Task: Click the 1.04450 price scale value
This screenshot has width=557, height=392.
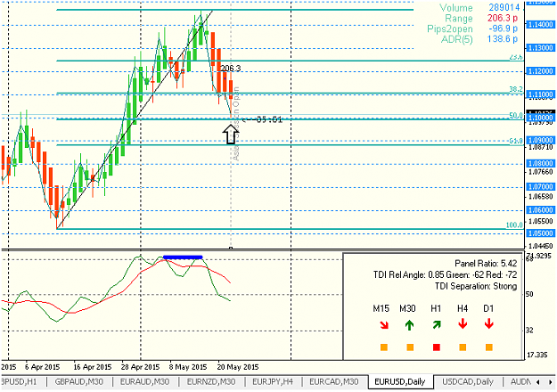Action: 541,246
